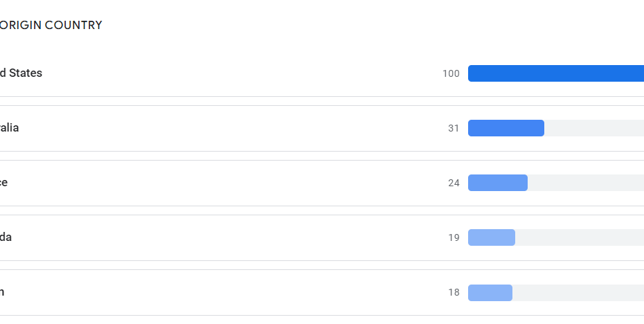Open the country row ending in 'ralia'

tap(10, 128)
